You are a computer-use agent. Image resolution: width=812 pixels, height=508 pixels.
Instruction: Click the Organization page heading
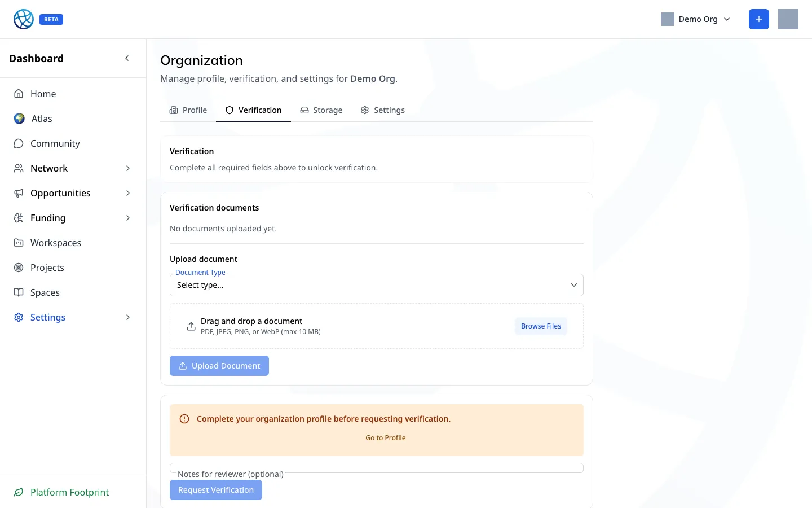[x=201, y=60]
